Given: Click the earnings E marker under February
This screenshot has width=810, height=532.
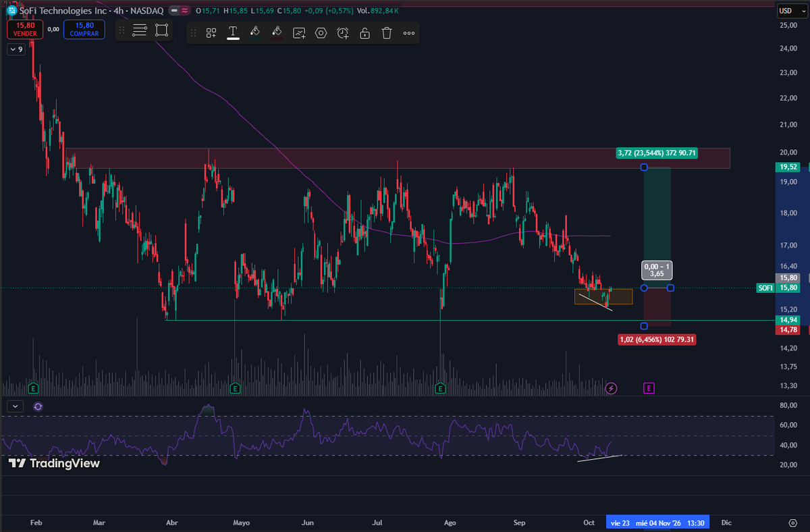Looking at the screenshot, I should click(x=32, y=388).
